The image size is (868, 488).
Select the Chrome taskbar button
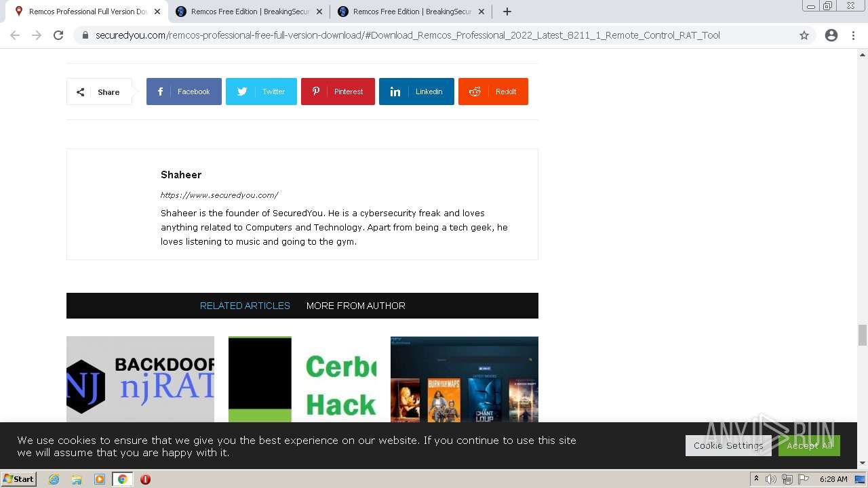(123, 479)
